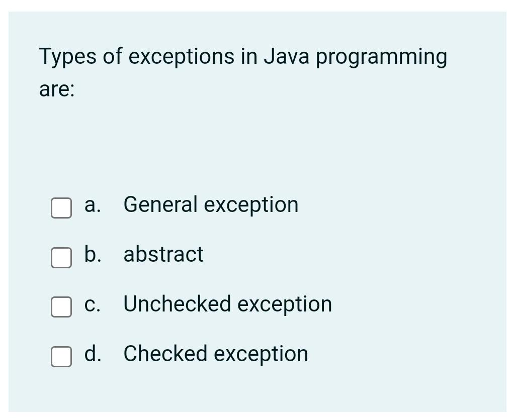Viewport: 514px width, 420px height.
Task: Click the word "exceptions" in the question
Action: pyautogui.click(x=181, y=58)
